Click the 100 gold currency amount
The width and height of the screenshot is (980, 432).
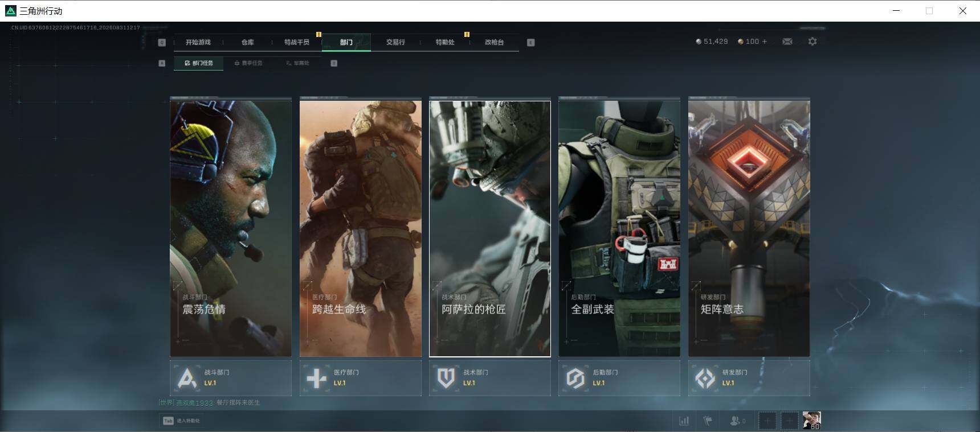pyautogui.click(x=752, y=42)
